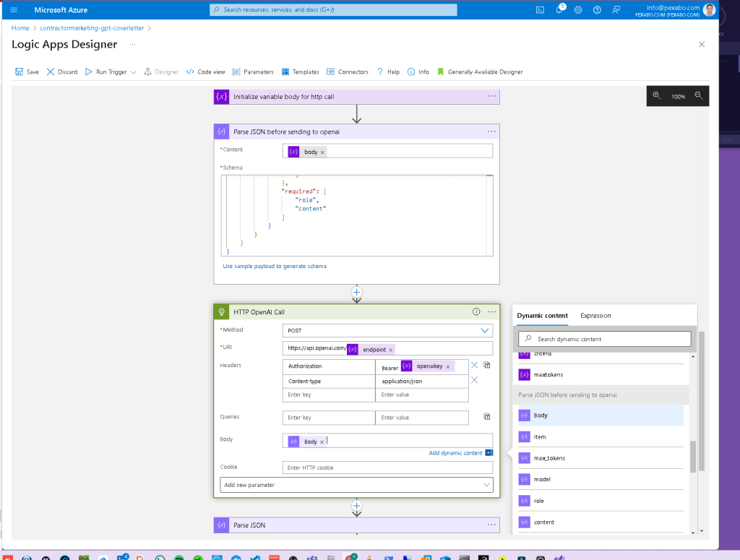Open Templates from the toolbar

300,72
